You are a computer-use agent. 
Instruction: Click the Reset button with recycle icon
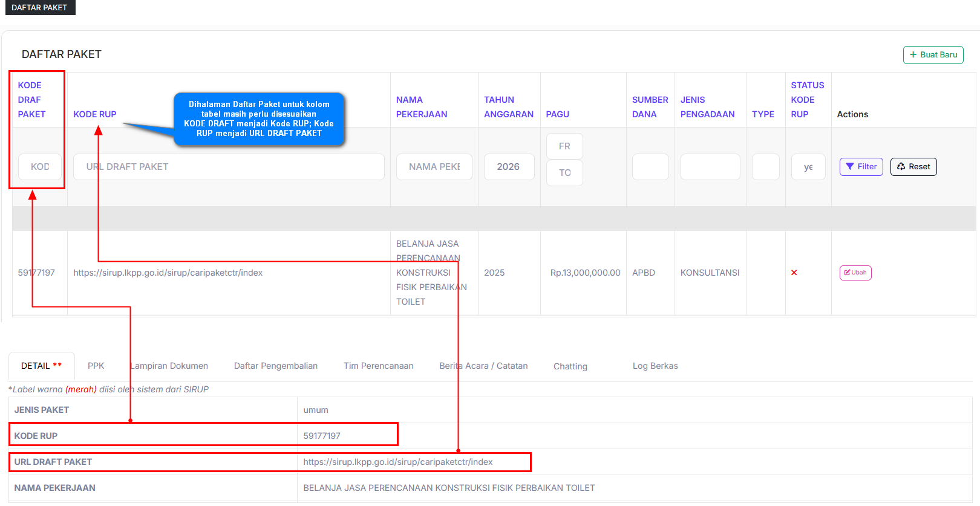pos(913,167)
